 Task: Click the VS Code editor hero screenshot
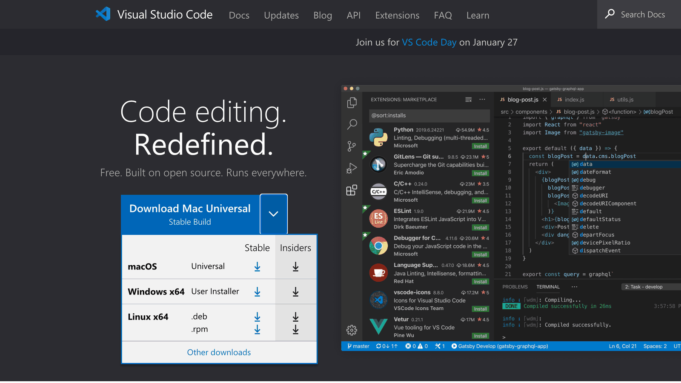511,218
